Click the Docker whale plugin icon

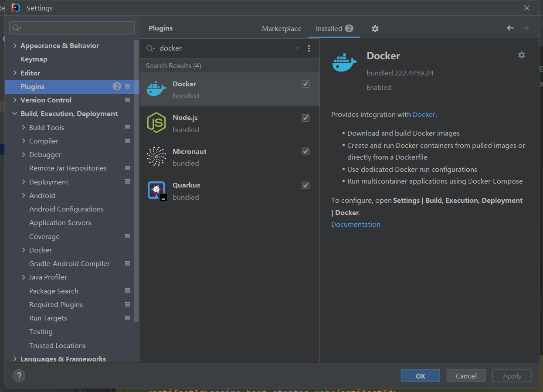[x=156, y=89]
